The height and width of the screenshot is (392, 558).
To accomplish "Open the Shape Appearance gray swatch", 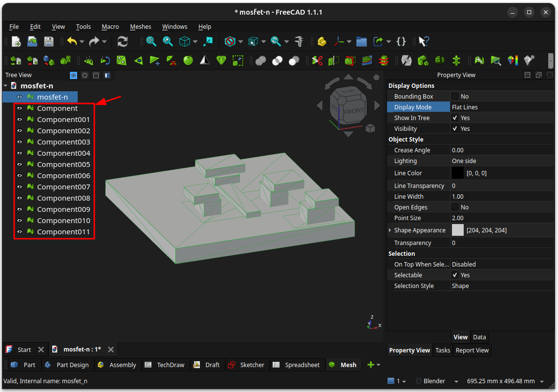I will coord(458,230).
